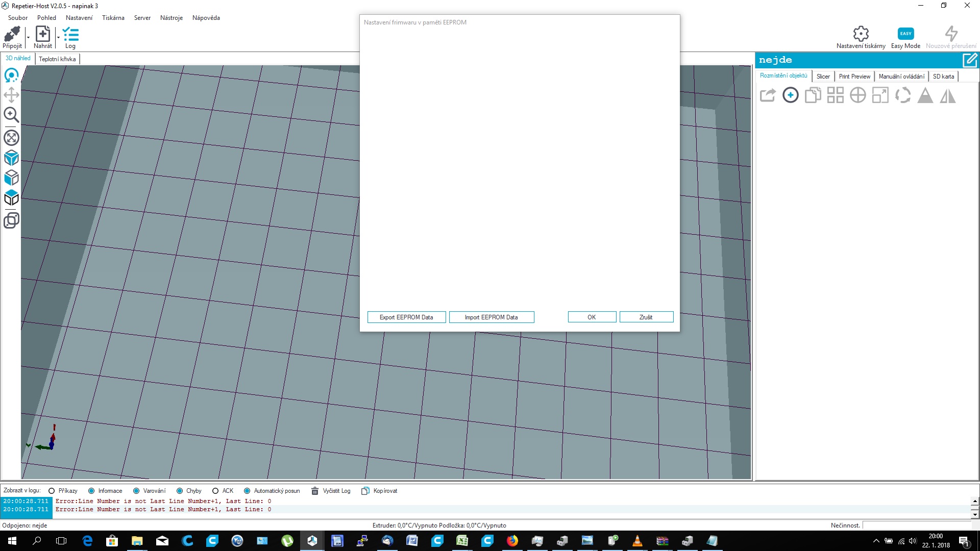Toggle the Log list icon
This screenshot has height=551, width=980.
click(x=70, y=34)
